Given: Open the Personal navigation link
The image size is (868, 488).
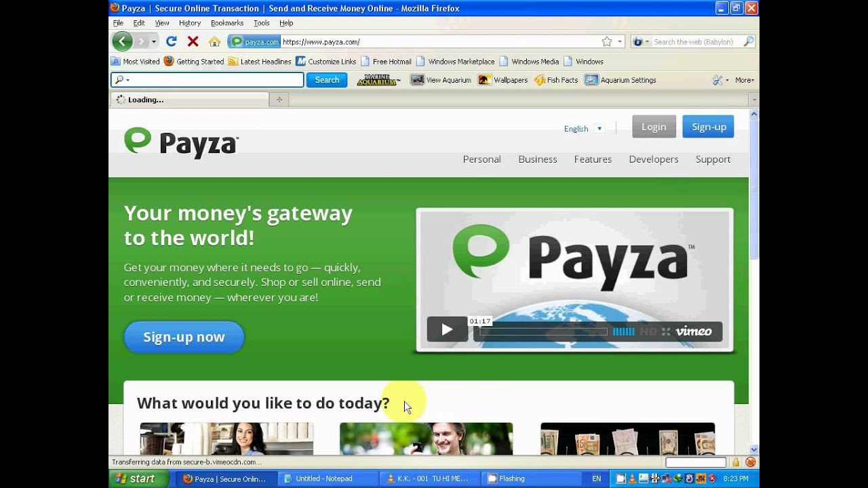Looking at the screenshot, I should pos(481,159).
